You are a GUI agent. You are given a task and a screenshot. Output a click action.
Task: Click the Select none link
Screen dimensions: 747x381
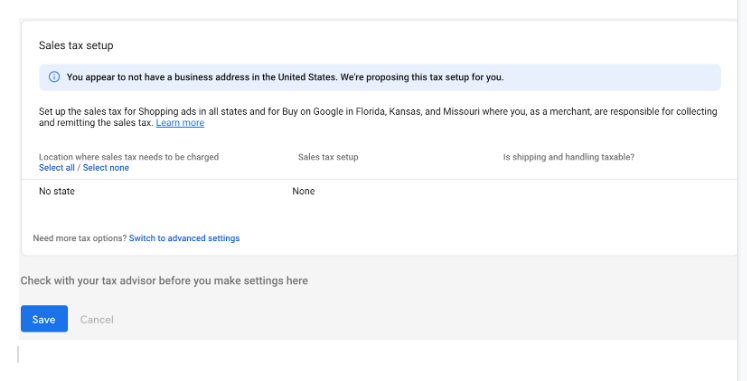click(106, 168)
